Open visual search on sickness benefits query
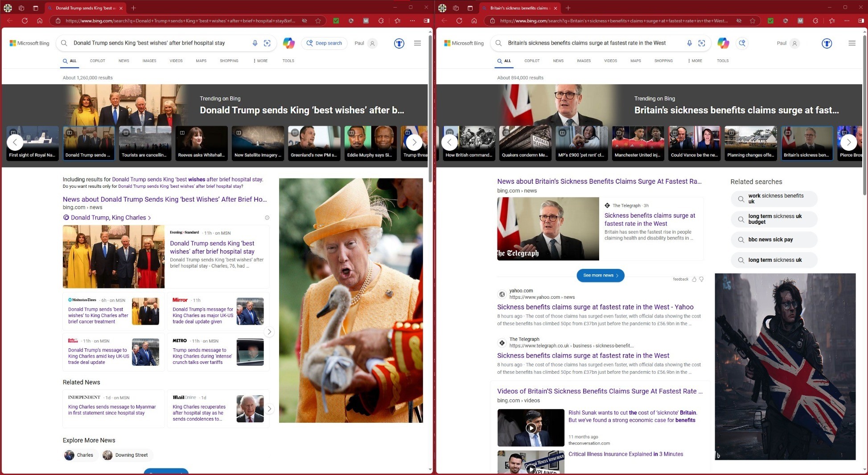The image size is (868, 475). click(x=702, y=43)
